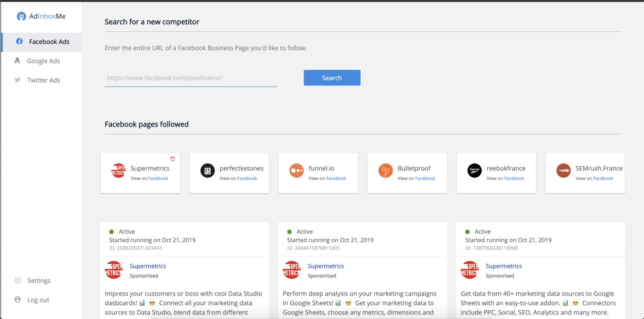Image resolution: width=644 pixels, height=319 pixels.
Task: Click Supermetrics name on the Data Studio ad
Action: 148,266
